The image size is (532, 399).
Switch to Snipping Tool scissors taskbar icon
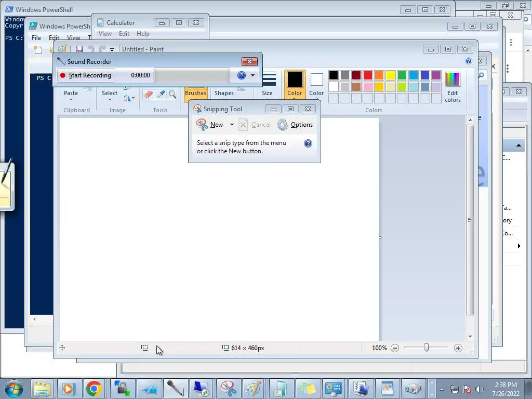click(229, 389)
